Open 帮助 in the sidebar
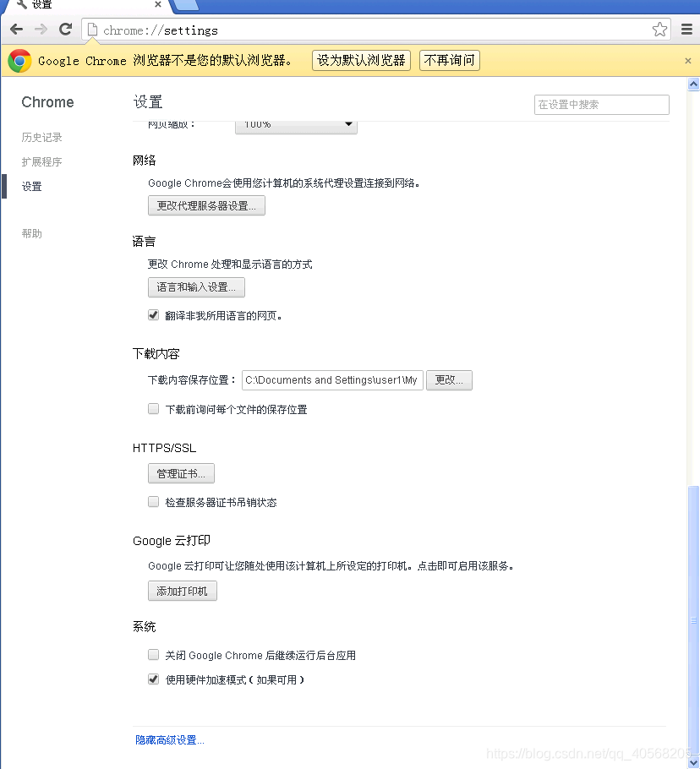The height and width of the screenshot is (769, 700). (x=32, y=233)
